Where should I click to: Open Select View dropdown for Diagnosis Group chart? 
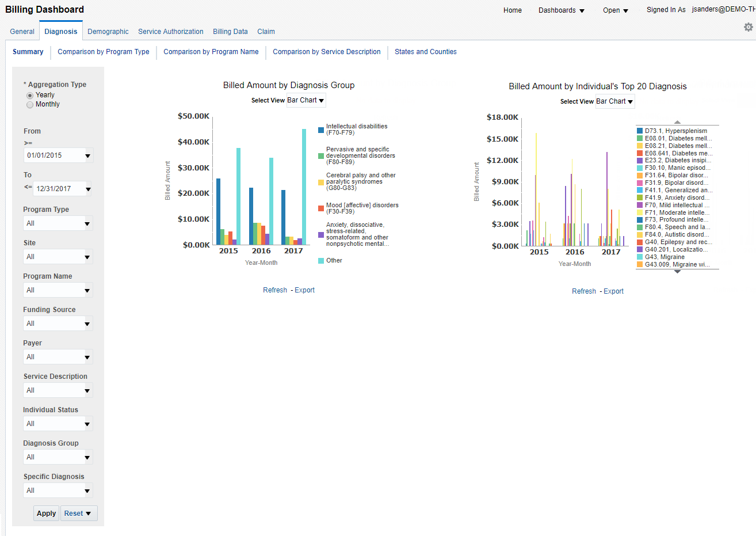(x=306, y=100)
